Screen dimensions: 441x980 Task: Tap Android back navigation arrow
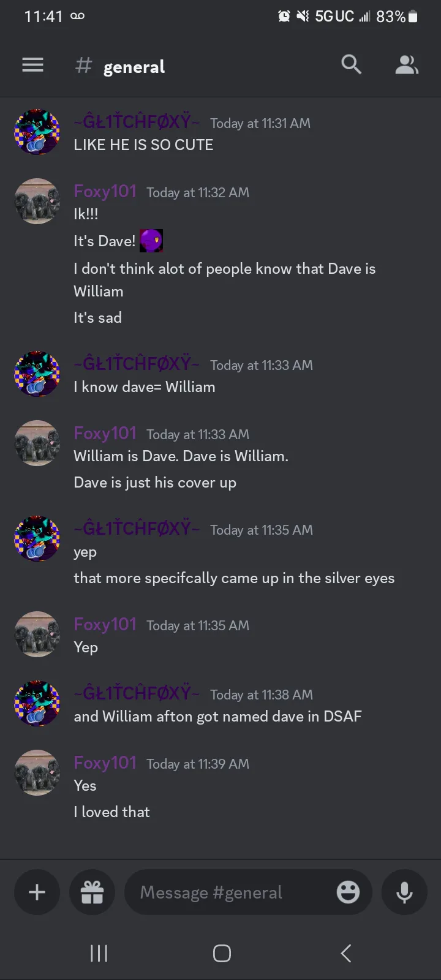point(345,953)
